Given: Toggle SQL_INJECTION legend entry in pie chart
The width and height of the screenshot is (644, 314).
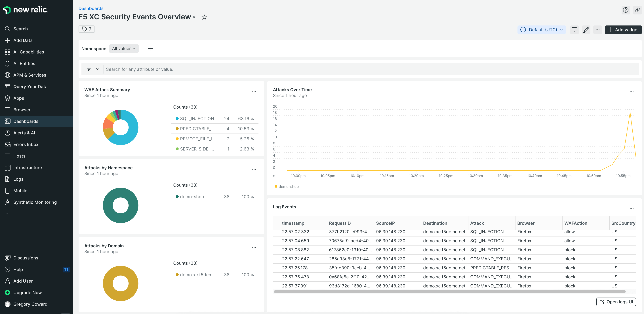Looking at the screenshot, I should 197,119.
